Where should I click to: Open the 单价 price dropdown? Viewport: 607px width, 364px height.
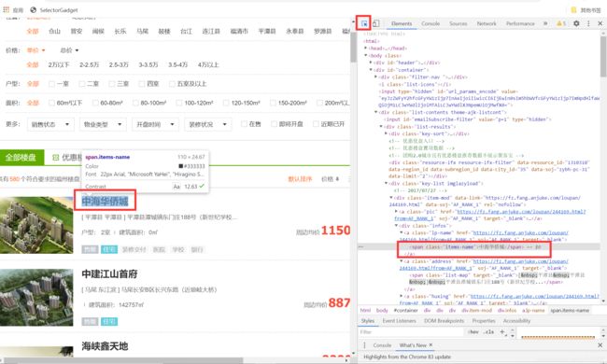click(35, 50)
